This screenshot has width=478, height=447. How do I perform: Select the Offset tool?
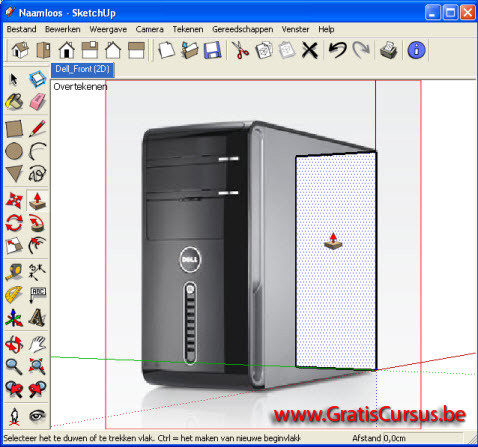click(37, 246)
